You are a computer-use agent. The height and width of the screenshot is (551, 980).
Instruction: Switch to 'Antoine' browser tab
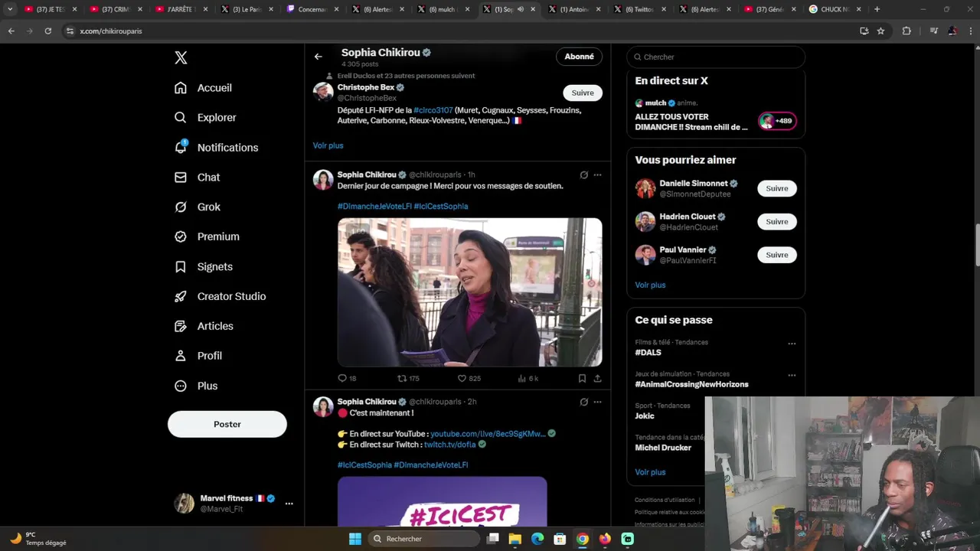pyautogui.click(x=573, y=9)
